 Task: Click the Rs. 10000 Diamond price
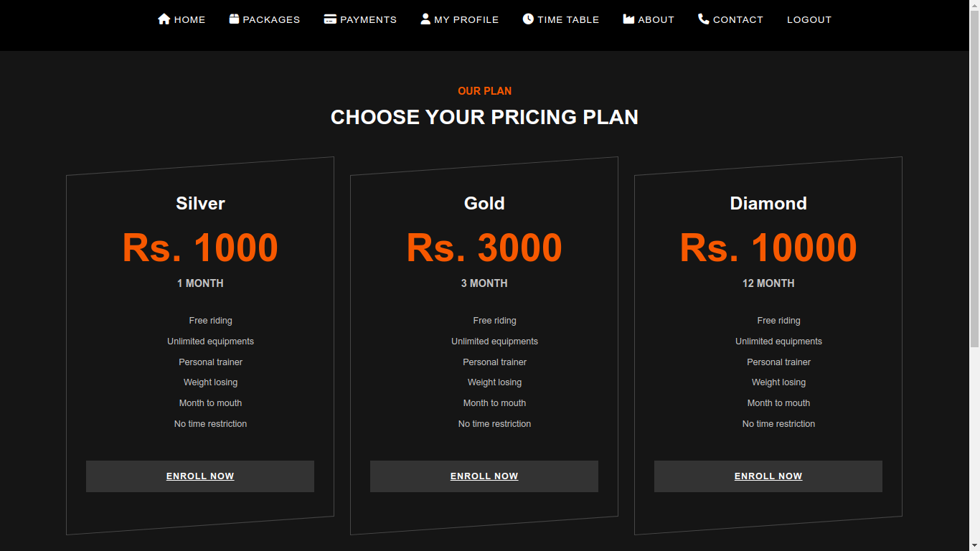tap(768, 248)
